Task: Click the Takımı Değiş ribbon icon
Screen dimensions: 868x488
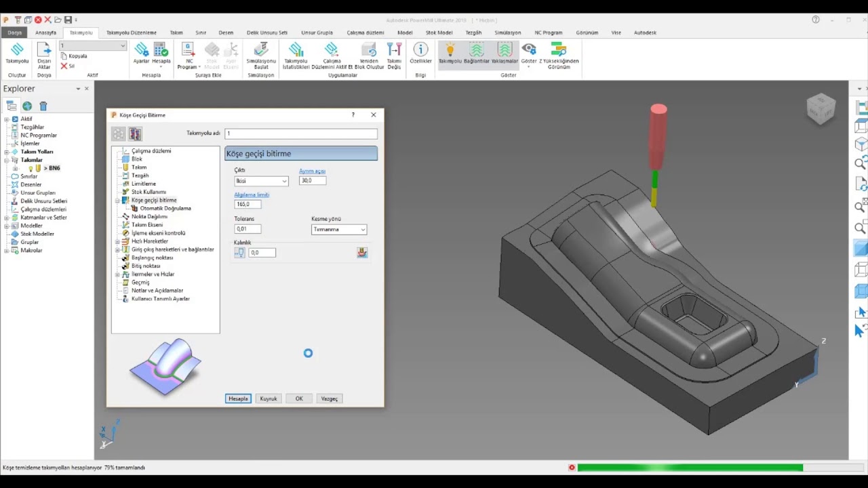Action: coord(394,56)
